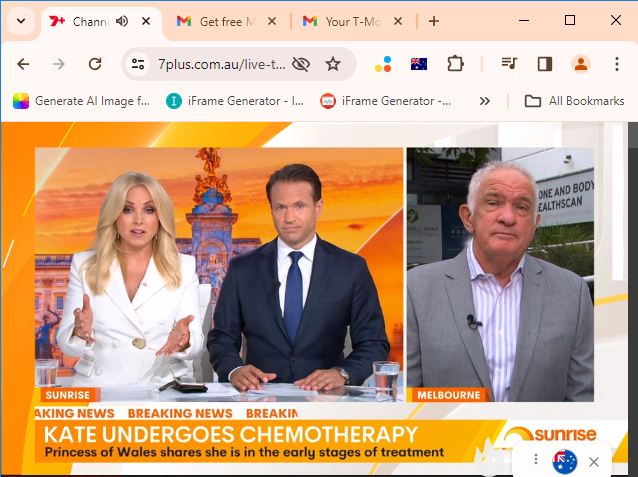
Task: Go back to the previous page
Action: 23,64
